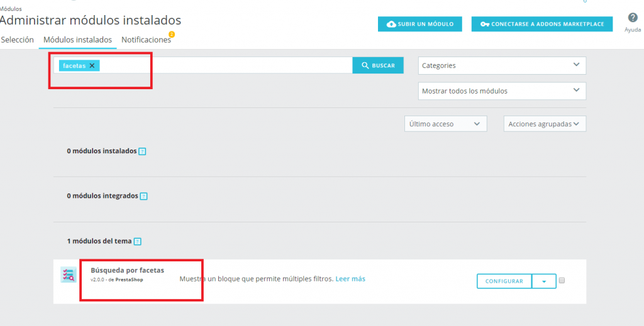Select the Búsqueda por facetas module checkbox
Viewport: 644px width, 326px height.
tap(562, 280)
